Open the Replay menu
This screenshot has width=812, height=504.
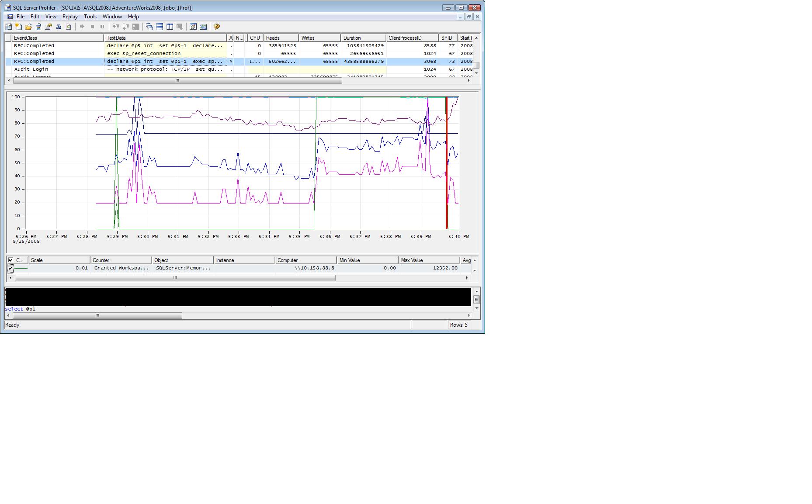pyautogui.click(x=70, y=17)
